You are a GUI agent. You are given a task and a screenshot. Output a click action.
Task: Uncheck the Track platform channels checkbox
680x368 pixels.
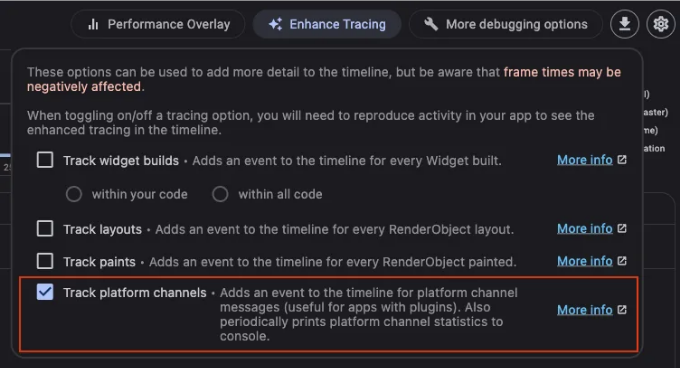[45, 292]
